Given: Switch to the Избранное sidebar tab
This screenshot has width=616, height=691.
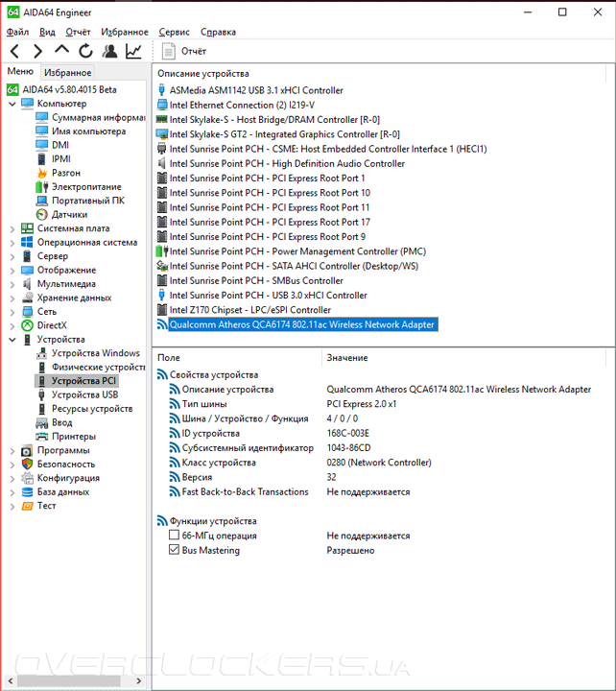Looking at the screenshot, I should click(x=68, y=72).
